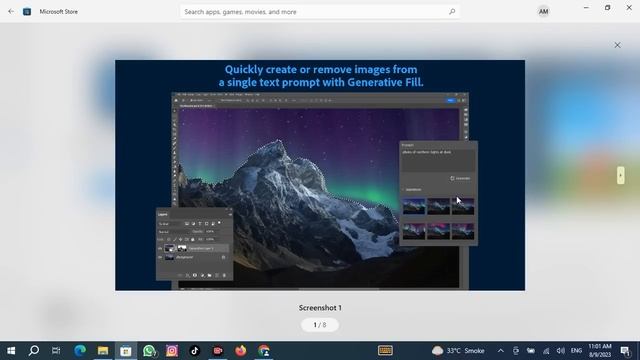The height and width of the screenshot is (360, 640).
Task: Click the Microsoft Store logo icon
Action: click(27, 11)
